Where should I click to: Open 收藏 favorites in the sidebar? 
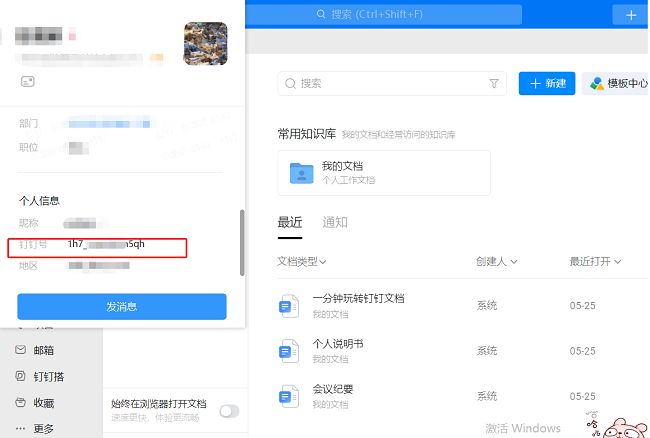click(x=21, y=402)
